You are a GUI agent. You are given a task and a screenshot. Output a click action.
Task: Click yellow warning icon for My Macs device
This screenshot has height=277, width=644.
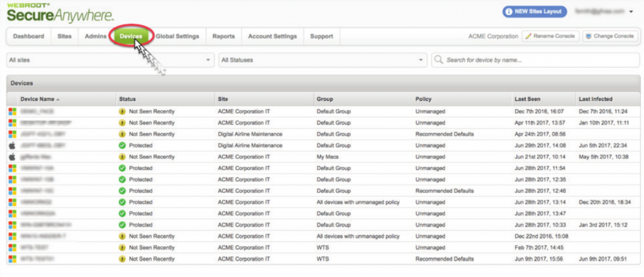click(122, 157)
